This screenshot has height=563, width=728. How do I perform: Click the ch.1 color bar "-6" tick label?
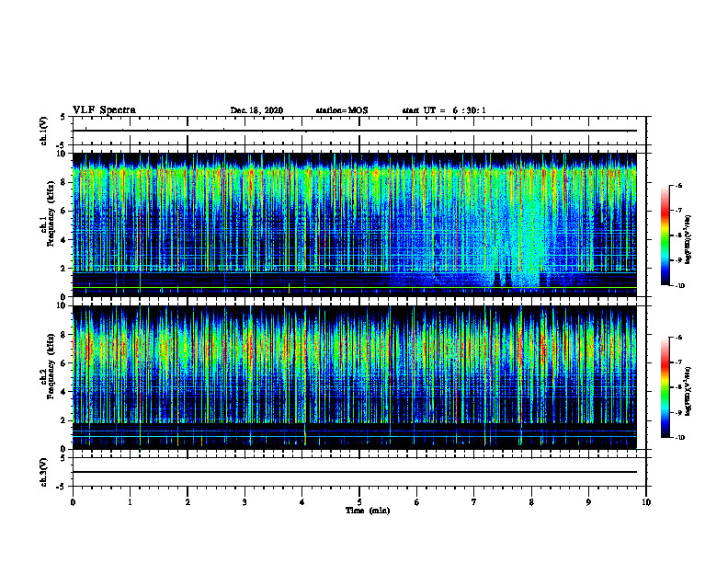(678, 185)
